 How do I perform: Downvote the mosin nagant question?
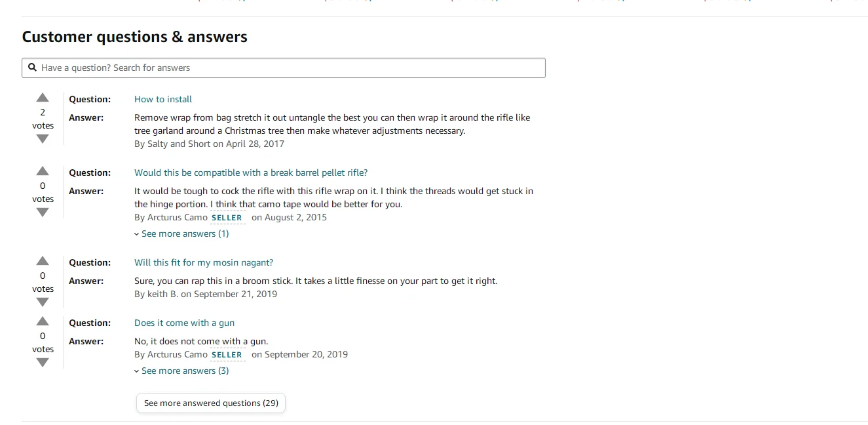43,302
